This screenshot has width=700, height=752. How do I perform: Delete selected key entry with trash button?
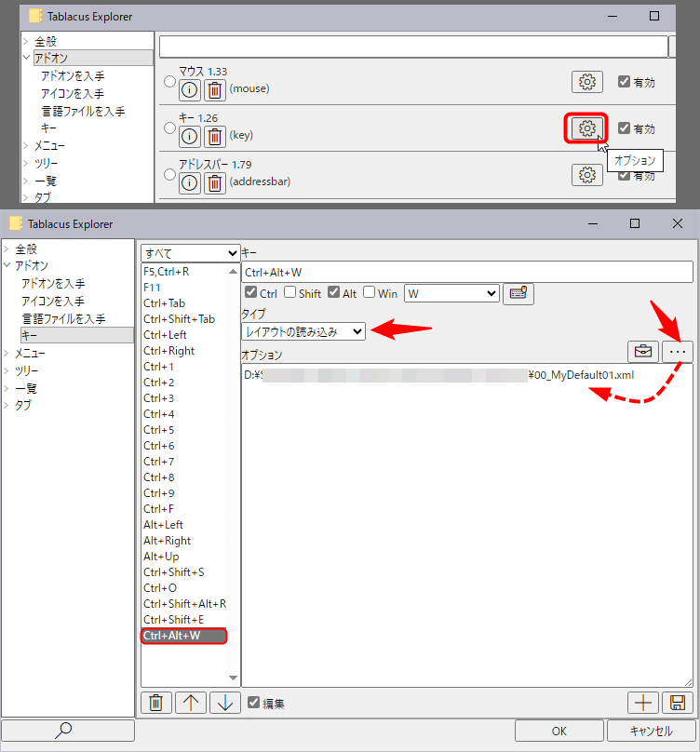tap(156, 703)
